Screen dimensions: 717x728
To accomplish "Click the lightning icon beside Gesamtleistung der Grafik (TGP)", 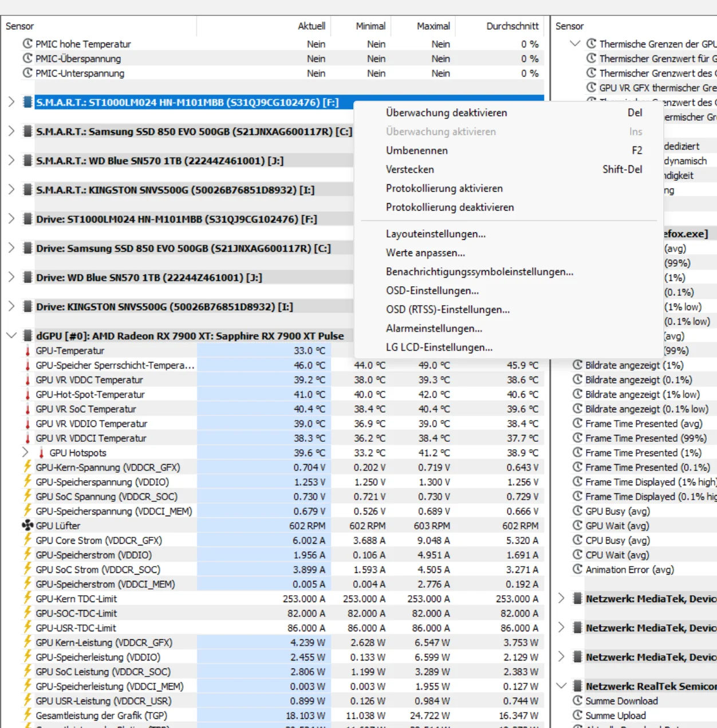I will [27, 715].
